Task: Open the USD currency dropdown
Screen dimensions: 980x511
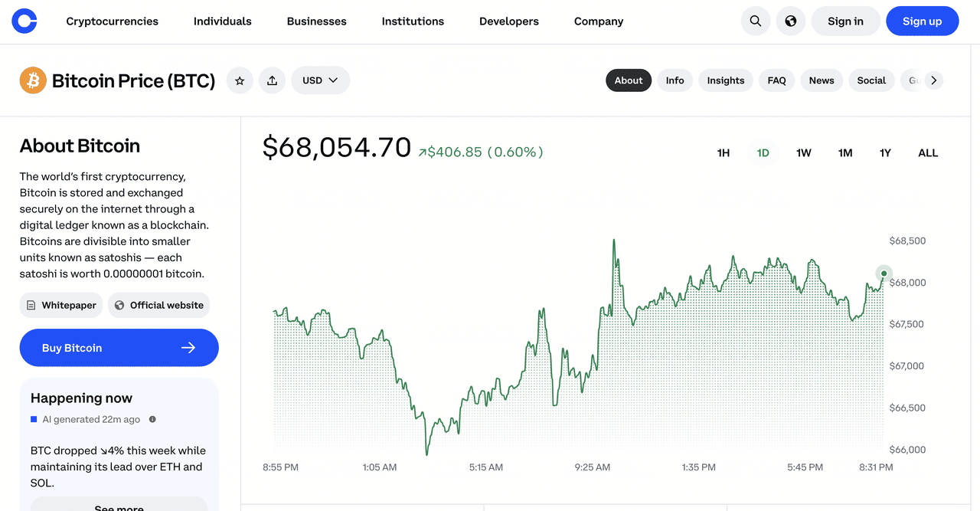Action: pos(320,80)
